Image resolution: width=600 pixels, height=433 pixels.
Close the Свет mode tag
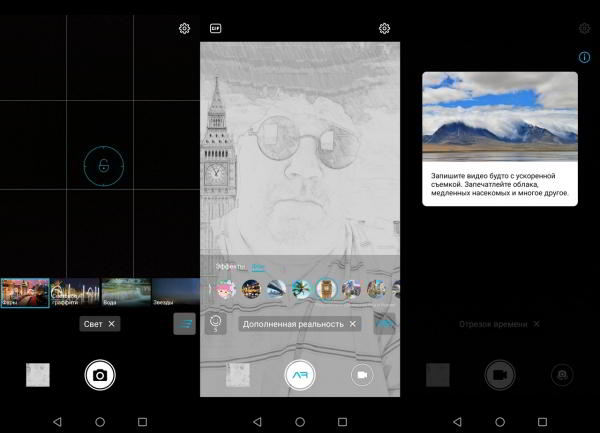pos(112,324)
